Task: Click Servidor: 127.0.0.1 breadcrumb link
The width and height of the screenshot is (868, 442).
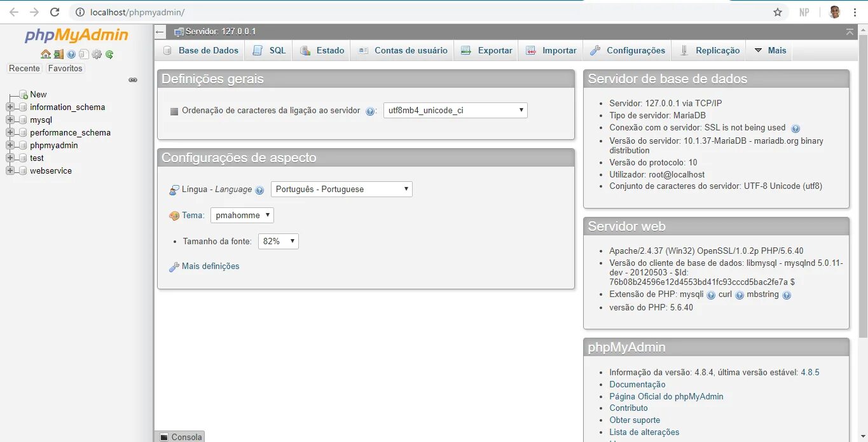Action: 221,31
